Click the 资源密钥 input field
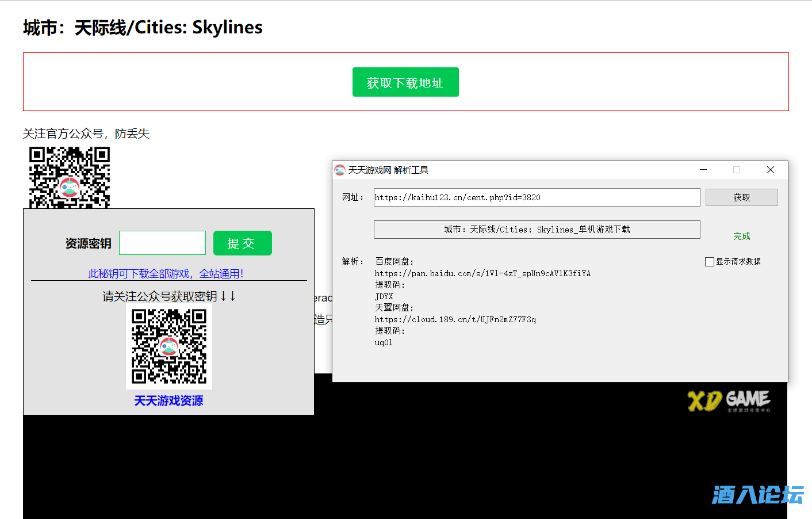This screenshot has width=812, height=519. coord(162,243)
